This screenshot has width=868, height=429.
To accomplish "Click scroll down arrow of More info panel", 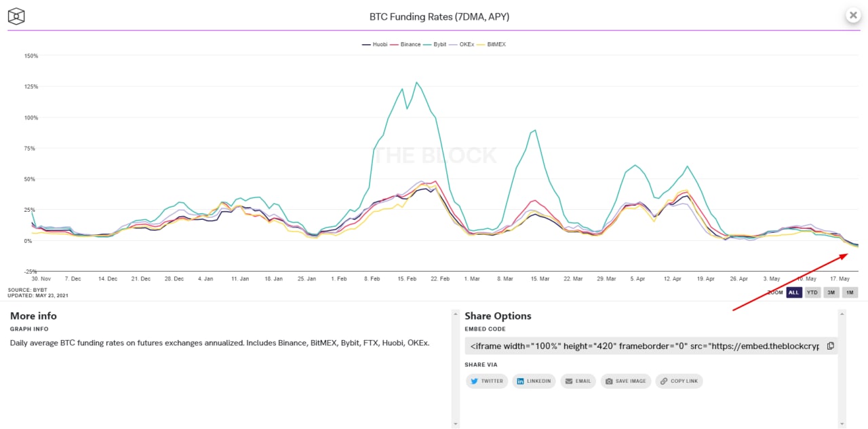I will coord(455,424).
